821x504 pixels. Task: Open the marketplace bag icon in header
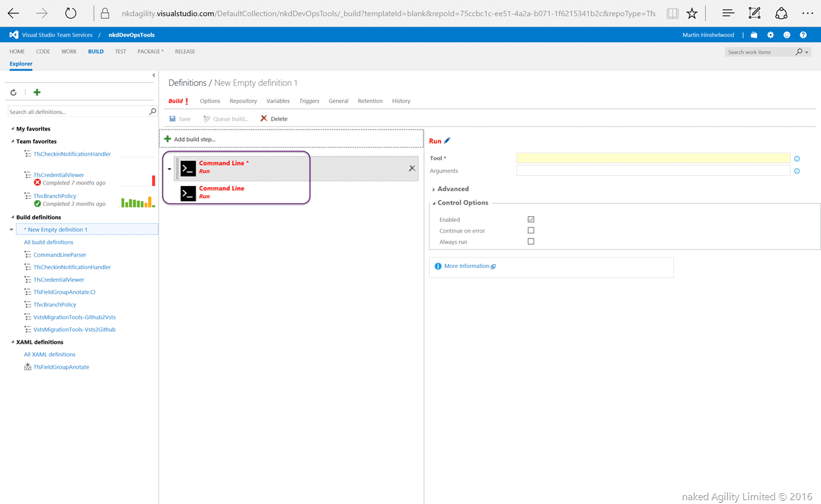click(x=754, y=35)
